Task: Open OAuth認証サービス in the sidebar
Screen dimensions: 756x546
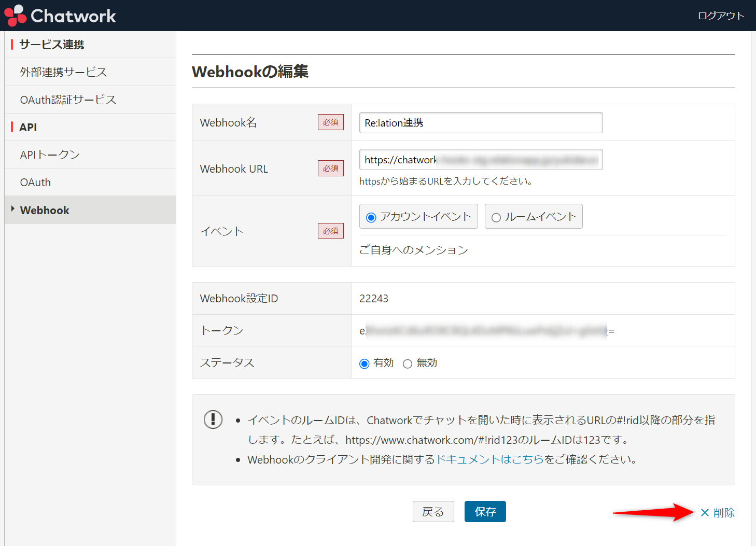Action: (90, 100)
